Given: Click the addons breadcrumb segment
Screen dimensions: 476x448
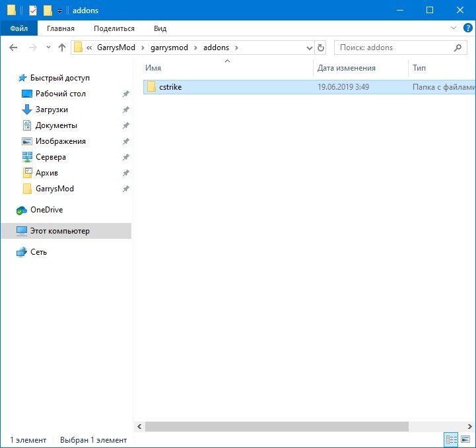Looking at the screenshot, I should (216, 48).
